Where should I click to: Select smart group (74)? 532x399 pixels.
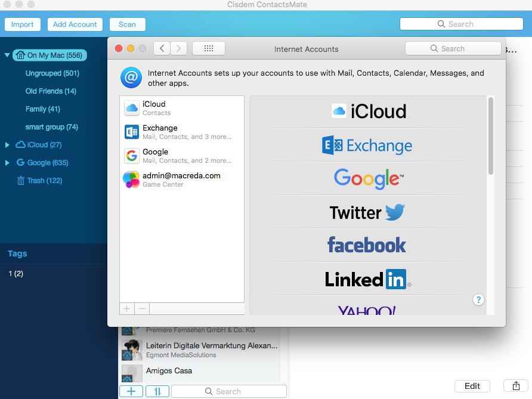pyautogui.click(x=51, y=127)
